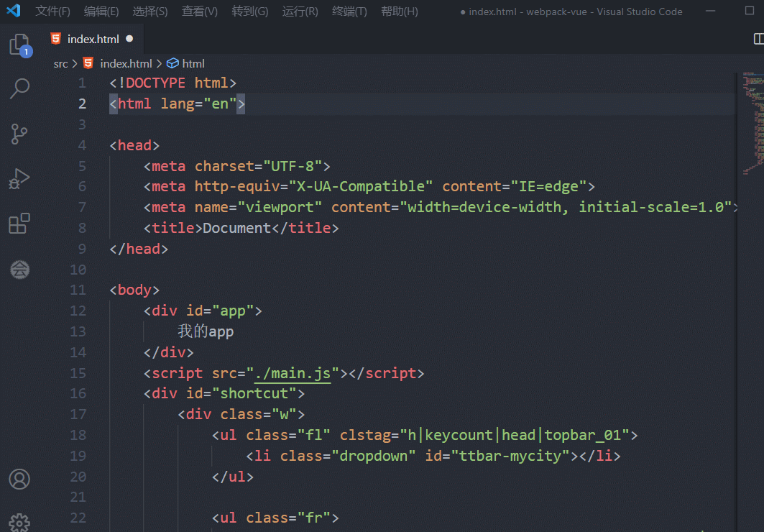Open the Explorer view in activity bar
Image resolution: width=764 pixels, height=532 pixels.
tap(19, 45)
